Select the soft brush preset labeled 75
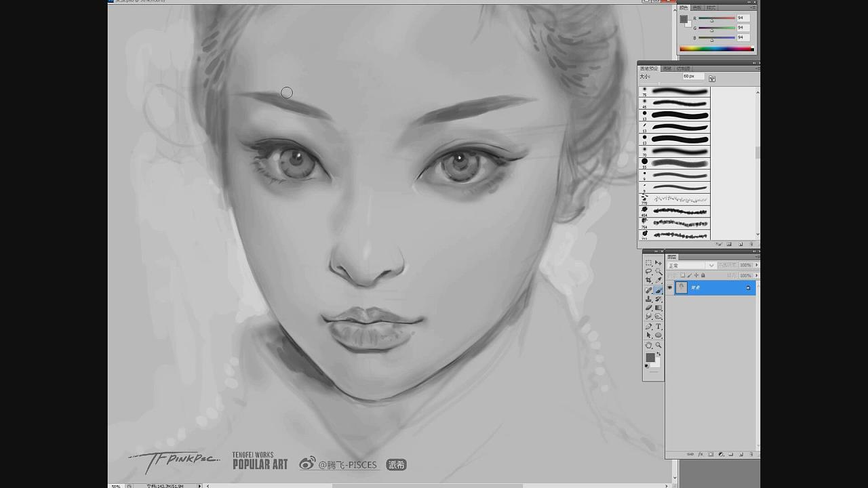Viewport: 868px width, 488px height. click(x=675, y=91)
